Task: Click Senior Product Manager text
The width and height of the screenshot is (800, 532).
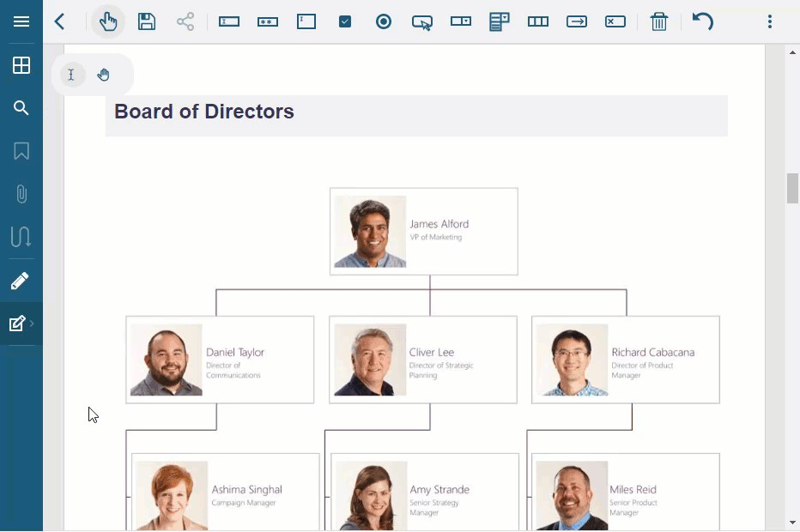Action: [633, 507]
